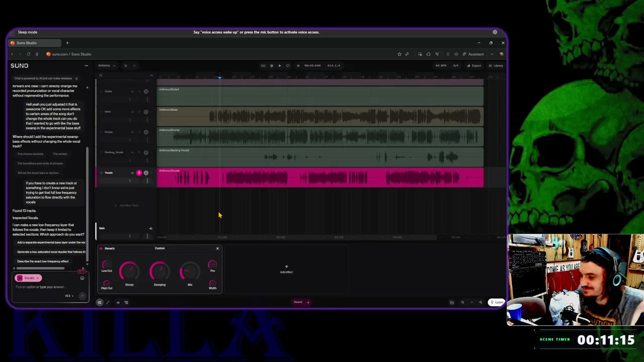Click the Pre knob
The height and width of the screenshot is (362, 644).
[x=212, y=264]
